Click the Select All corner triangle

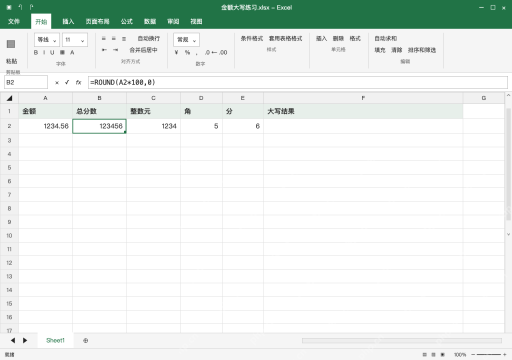click(9, 98)
